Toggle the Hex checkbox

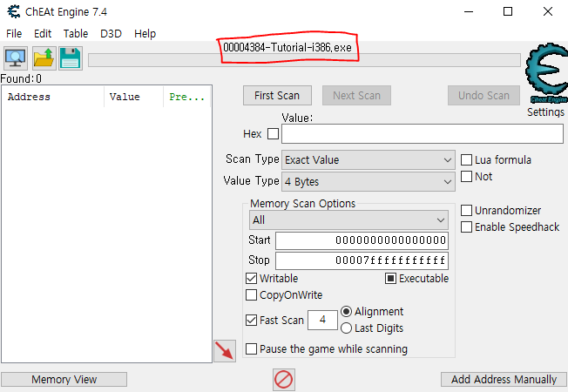pyautogui.click(x=273, y=133)
